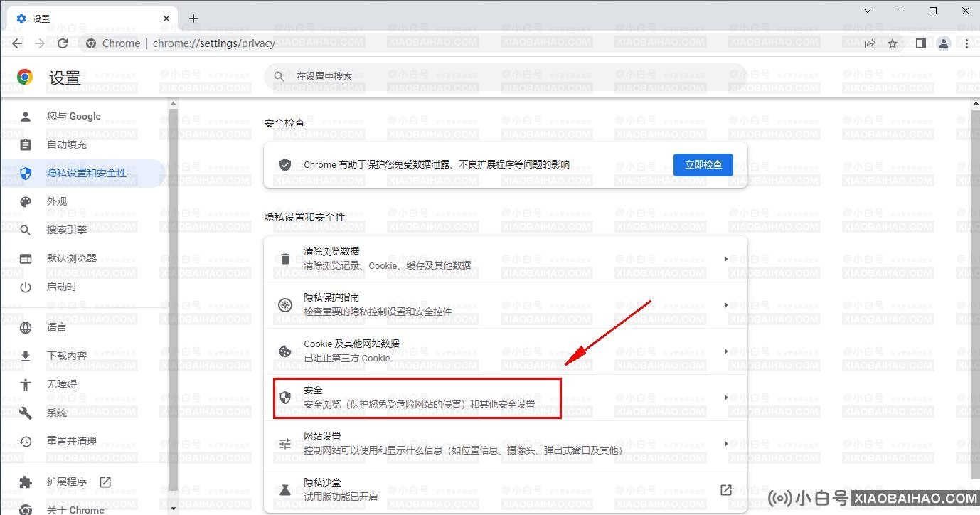980x515 pixels.
Task: Expand Cookie 及其他网站数据 arrow
Action: 725,351
